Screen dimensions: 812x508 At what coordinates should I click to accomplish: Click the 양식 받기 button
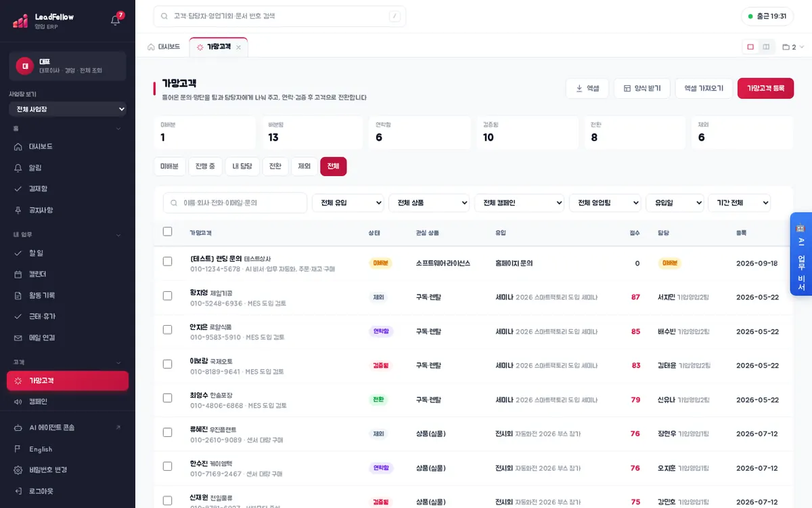pyautogui.click(x=642, y=88)
